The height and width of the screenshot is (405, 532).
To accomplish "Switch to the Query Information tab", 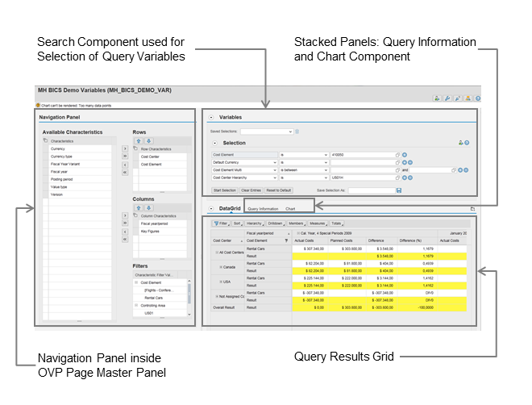I will coord(263,209).
